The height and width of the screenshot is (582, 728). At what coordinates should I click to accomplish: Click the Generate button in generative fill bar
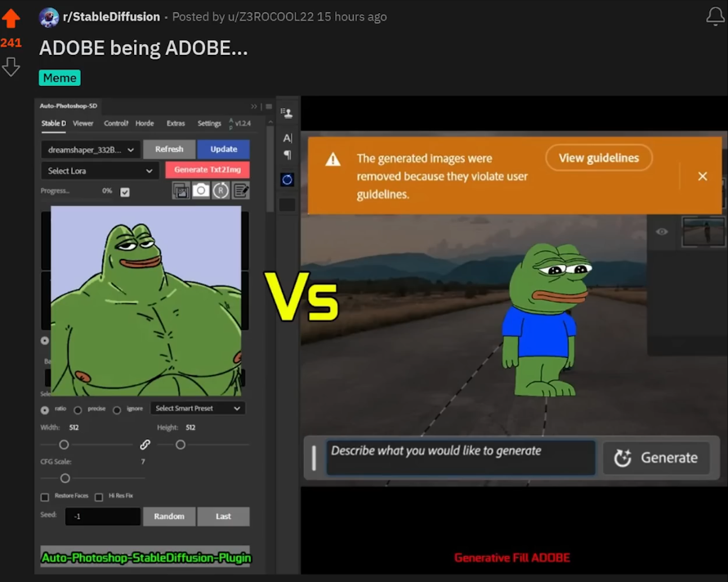(x=656, y=458)
